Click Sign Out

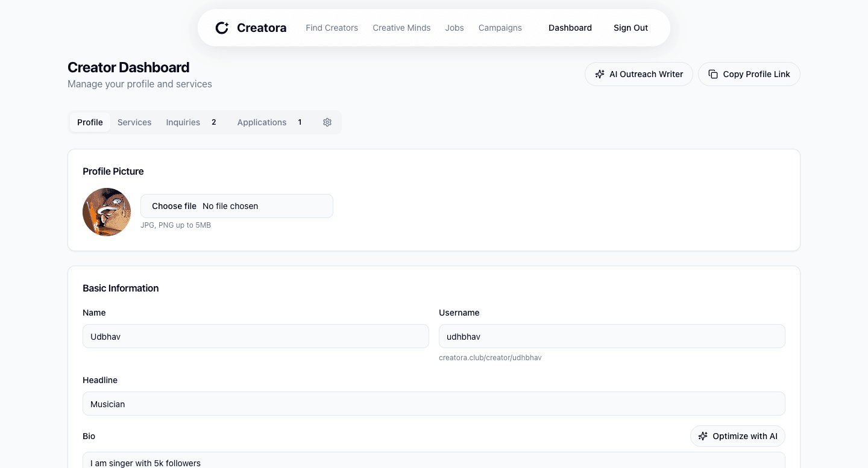(x=631, y=28)
